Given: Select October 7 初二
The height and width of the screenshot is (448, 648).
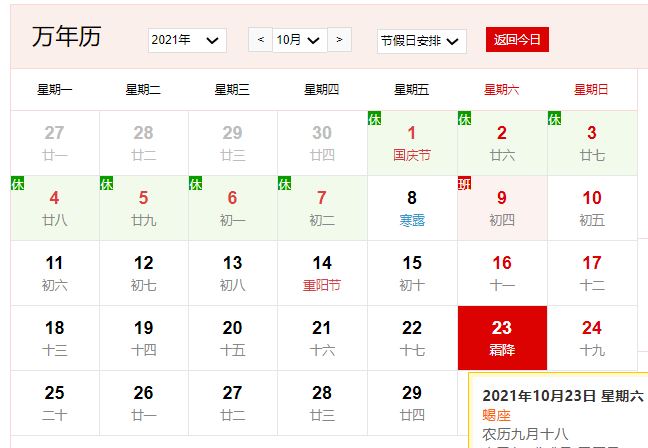Looking at the screenshot, I should pos(322,208).
